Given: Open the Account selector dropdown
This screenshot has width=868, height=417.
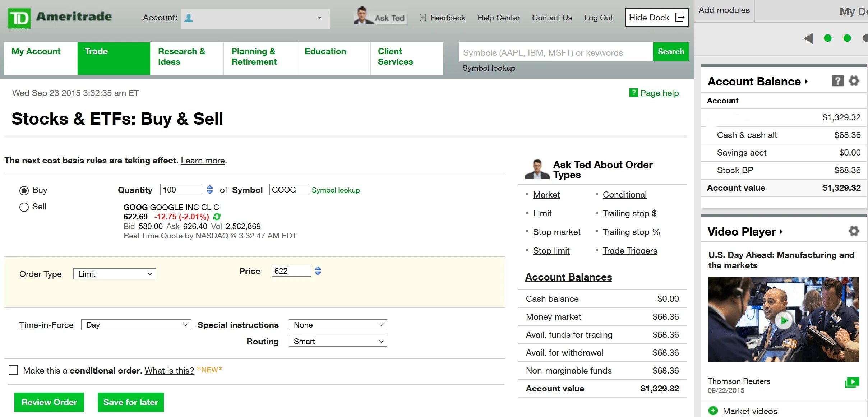Looking at the screenshot, I should coord(255,18).
